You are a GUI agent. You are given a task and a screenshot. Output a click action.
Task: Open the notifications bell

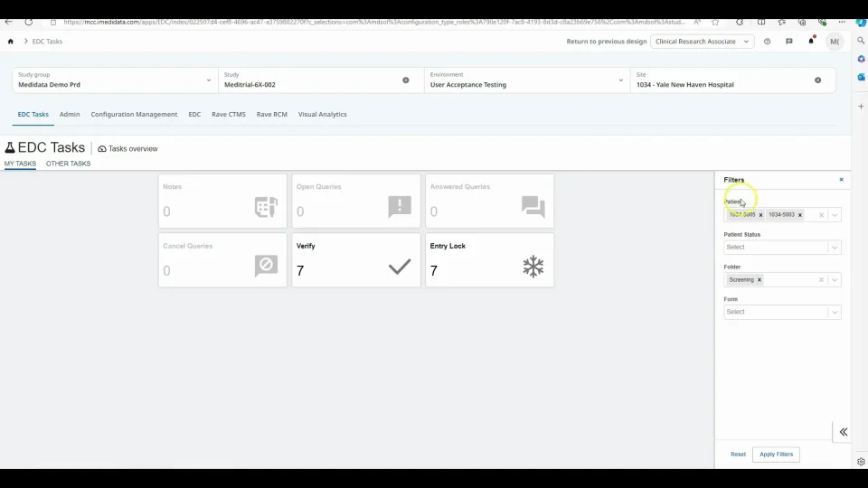(812, 41)
